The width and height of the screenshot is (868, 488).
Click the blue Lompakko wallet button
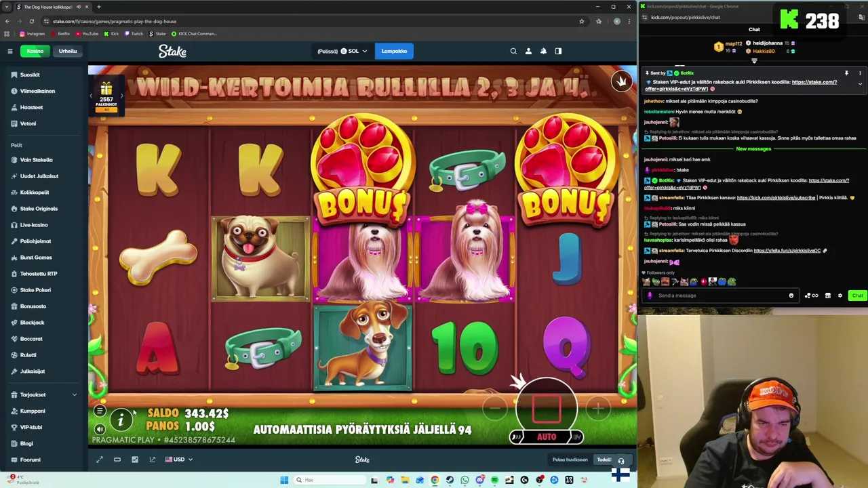[394, 51]
